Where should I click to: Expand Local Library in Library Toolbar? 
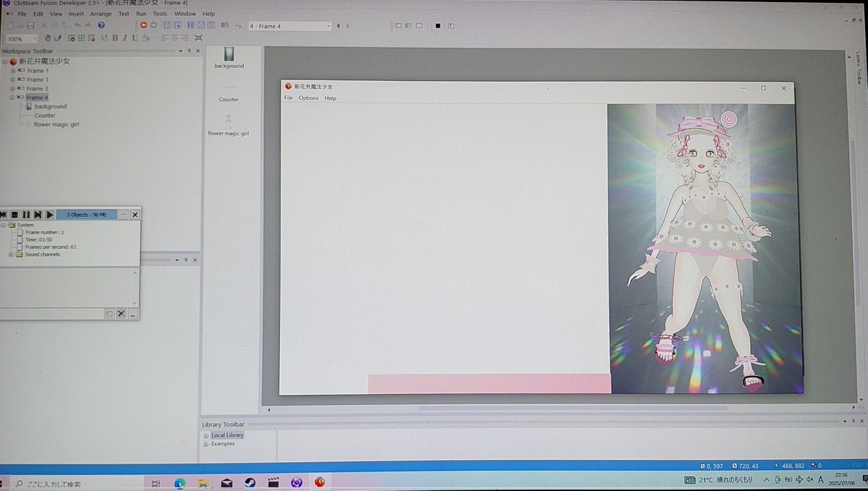(x=206, y=435)
